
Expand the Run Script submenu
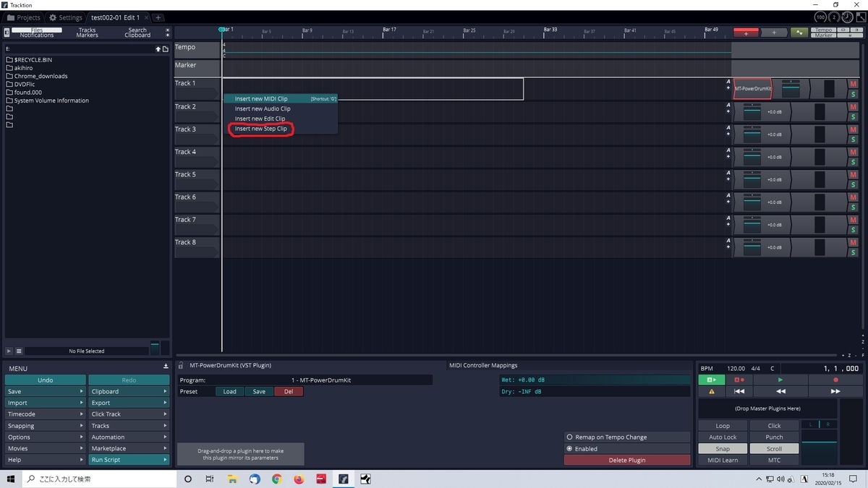(128, 460)
